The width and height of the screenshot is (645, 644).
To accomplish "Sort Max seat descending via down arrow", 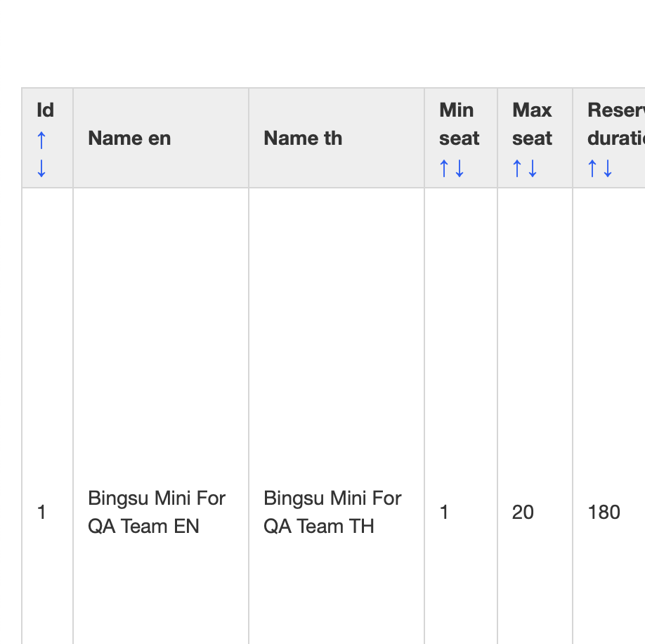I will coord(533,169).
